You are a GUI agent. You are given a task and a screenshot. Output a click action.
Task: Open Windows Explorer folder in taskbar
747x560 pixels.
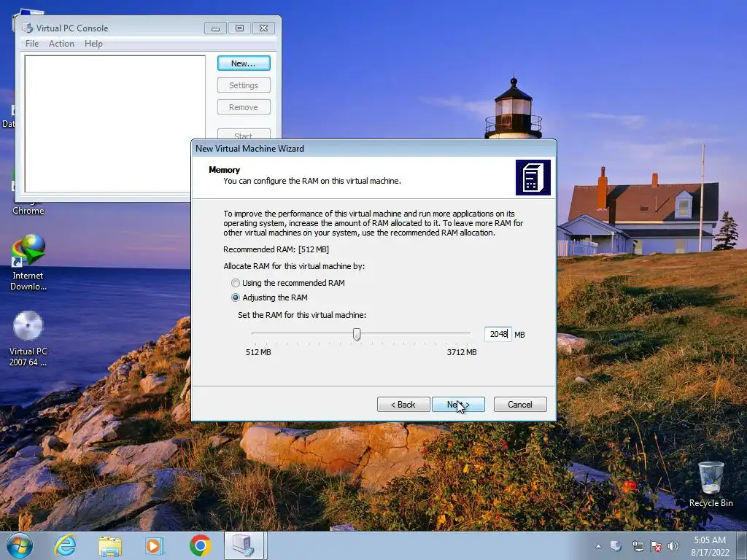click(x=110, y=546)
